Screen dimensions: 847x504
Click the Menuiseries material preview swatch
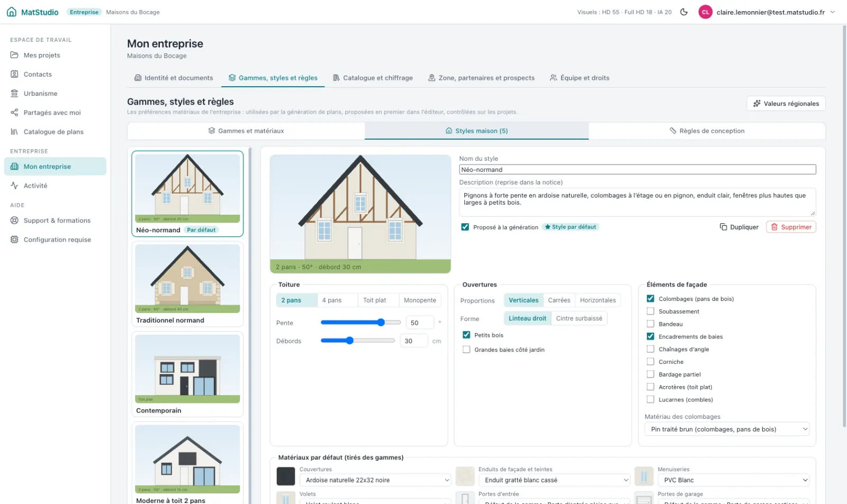644,476
